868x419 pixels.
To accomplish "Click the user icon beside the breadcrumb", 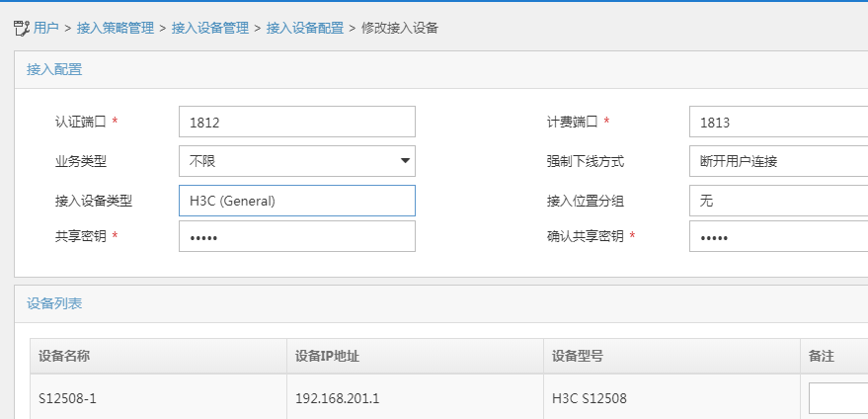I will click(x=22, y=29).
